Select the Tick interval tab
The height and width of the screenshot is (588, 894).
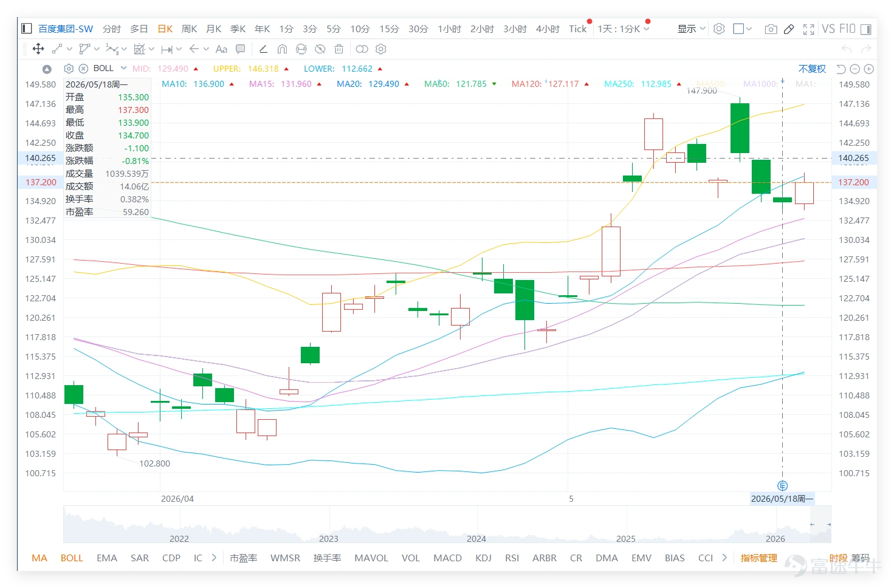pyautogui.click(x=578, y=29)
